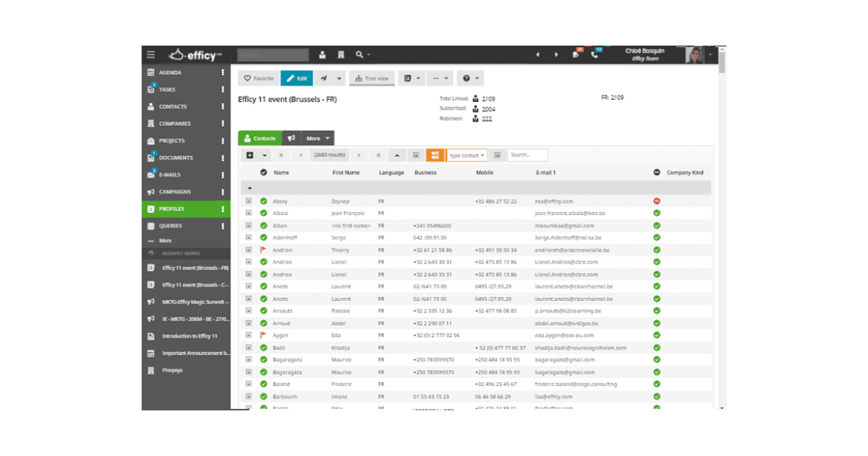Click the Robinson count 222 link
This screenshot has width=868, height=456.
[x=487, y=119]
